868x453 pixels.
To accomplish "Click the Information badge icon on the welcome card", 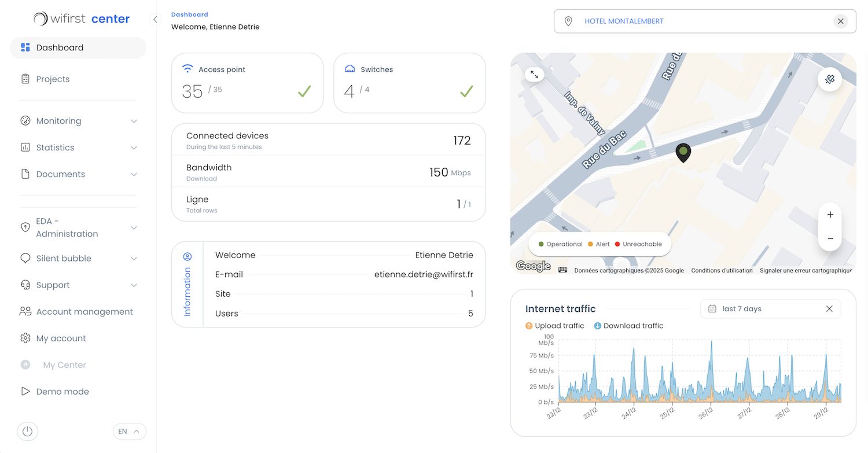I will [x=187, y=255].
